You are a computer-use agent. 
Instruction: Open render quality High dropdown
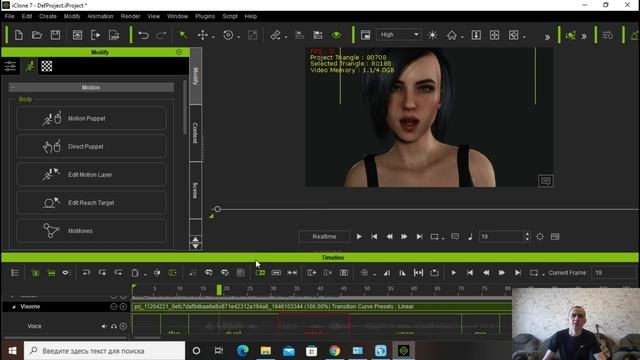click(399, 35)
